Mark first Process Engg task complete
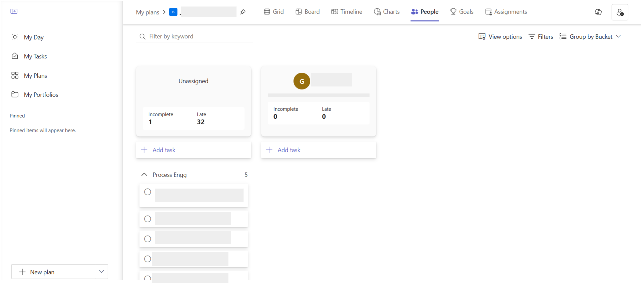The height and width of the screenshot is (286, 644). click(147, 192)
